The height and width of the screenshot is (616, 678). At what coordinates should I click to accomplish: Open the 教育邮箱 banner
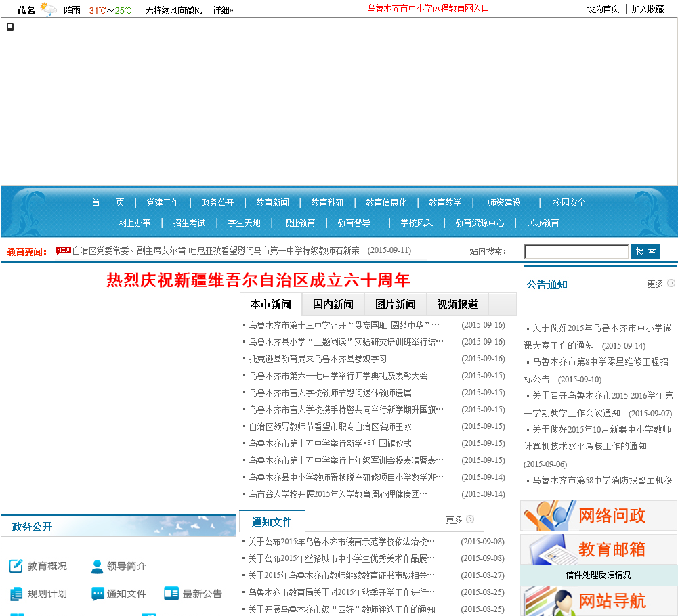[x=599, y=550]
